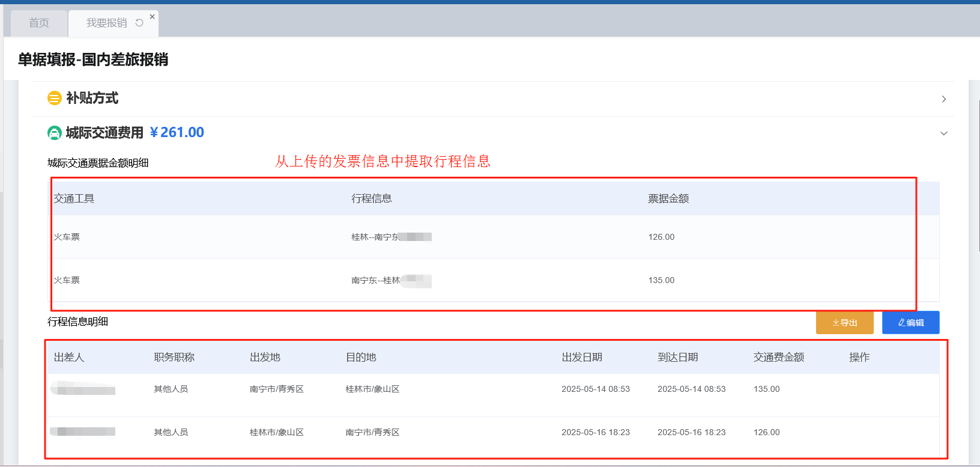980x467 pixels.
Task: Click the yellow 补贴方式 section icon
Action: (55, 98)
